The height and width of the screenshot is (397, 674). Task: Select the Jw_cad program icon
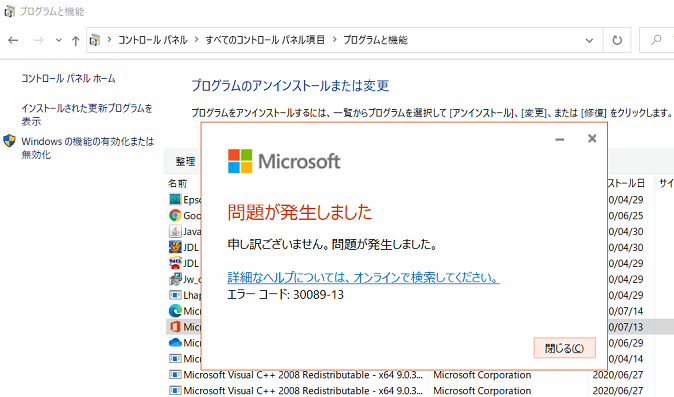[175, 279]
